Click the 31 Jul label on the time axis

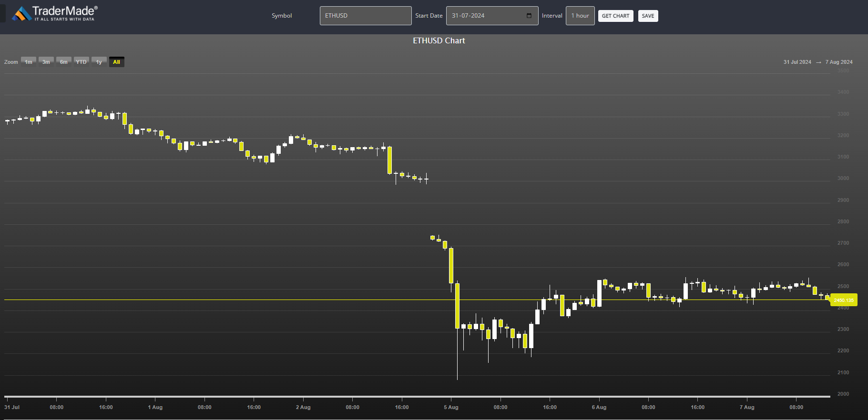12,407
